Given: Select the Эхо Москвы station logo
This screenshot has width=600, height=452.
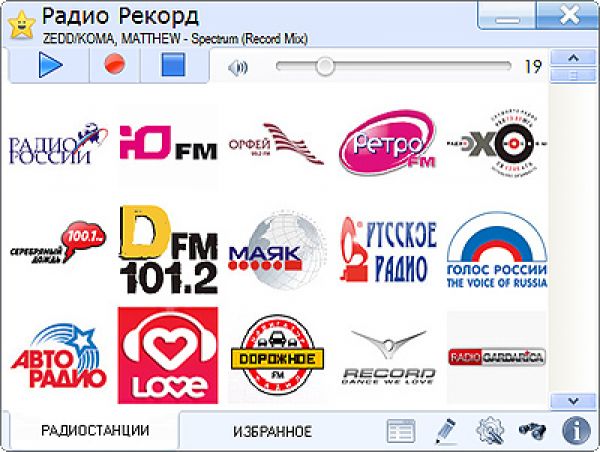Looking at the screenshot, I should point(497,144).
